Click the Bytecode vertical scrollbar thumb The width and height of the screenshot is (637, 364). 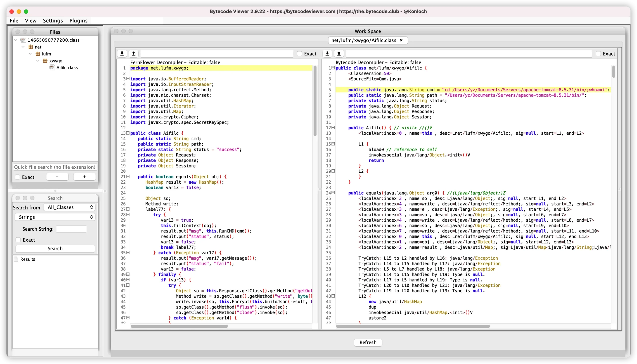click(614, 71)
